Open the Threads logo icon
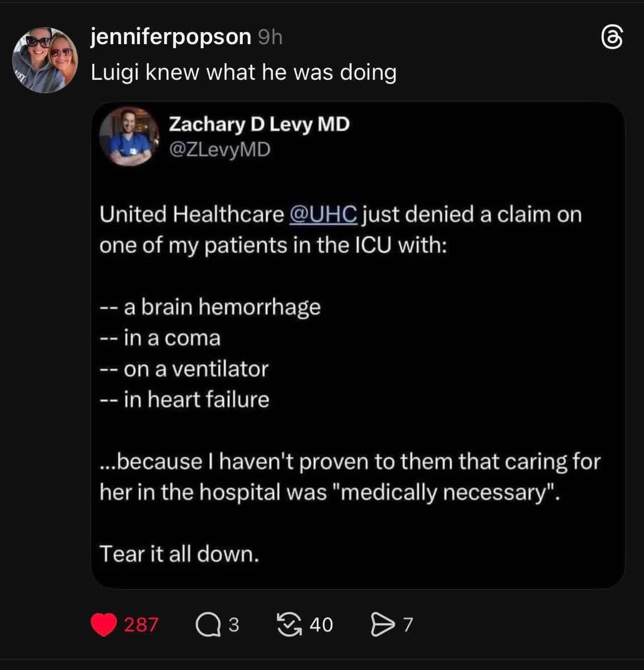644x670 pixels. pyautogui.click(x=612, y=37)
